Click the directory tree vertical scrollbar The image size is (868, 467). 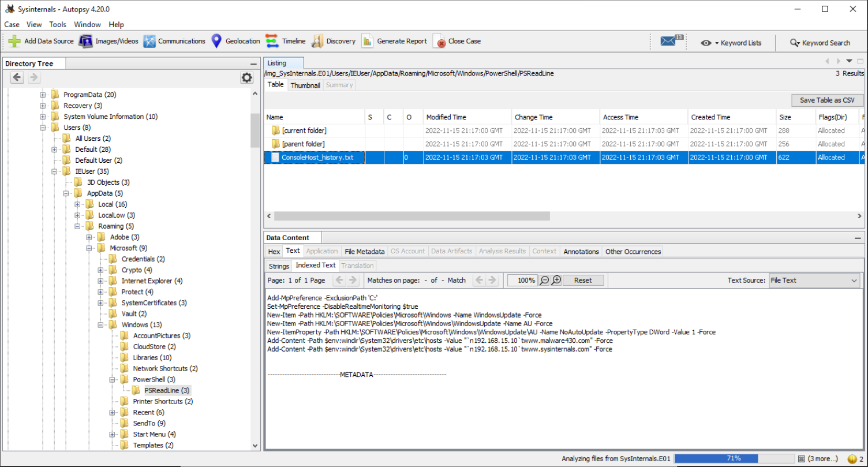tap(255, 130)
